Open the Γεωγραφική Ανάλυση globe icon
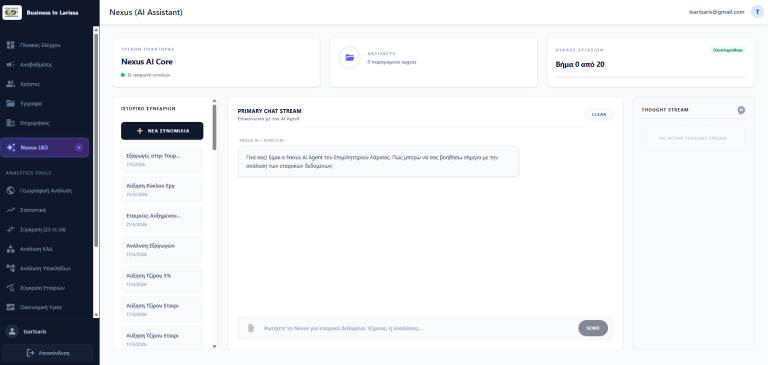The height and width of the screenshot is (365, 768). click(x=10, y=191)
